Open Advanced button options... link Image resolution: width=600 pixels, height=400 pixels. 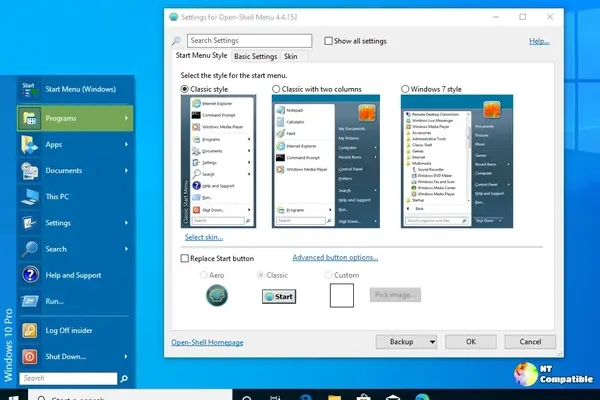(335, 258)
